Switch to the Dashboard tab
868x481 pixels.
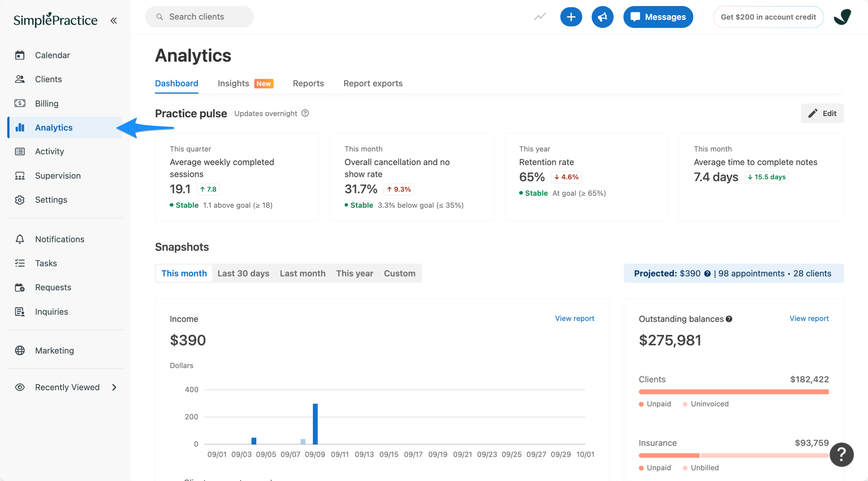pos(176,83)
